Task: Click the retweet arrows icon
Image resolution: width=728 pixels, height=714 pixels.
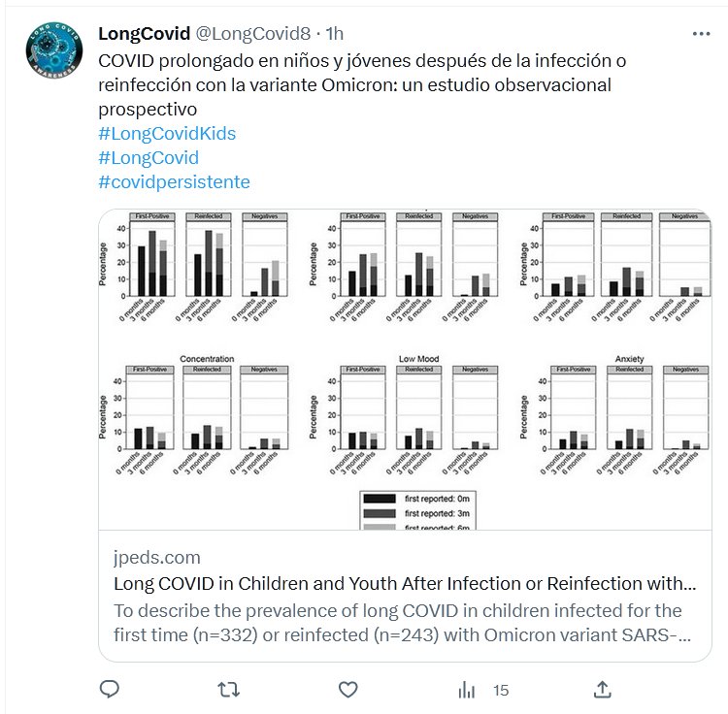Action: 229,690
